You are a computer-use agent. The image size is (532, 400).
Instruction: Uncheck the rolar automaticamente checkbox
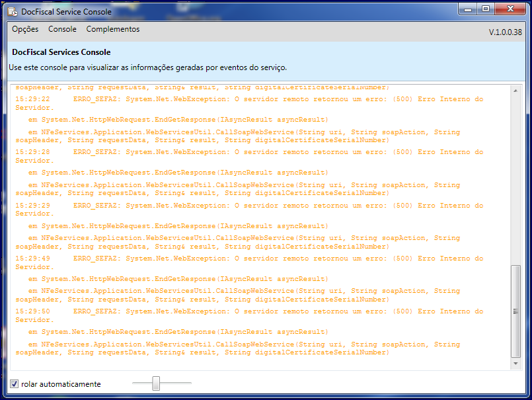(14, 383)
